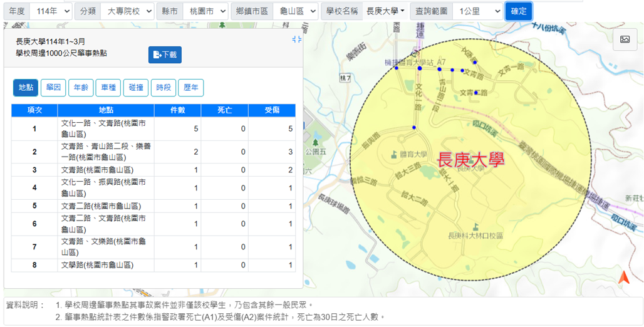Expand the 查詢範圍 range dropdown

(477, 11)
